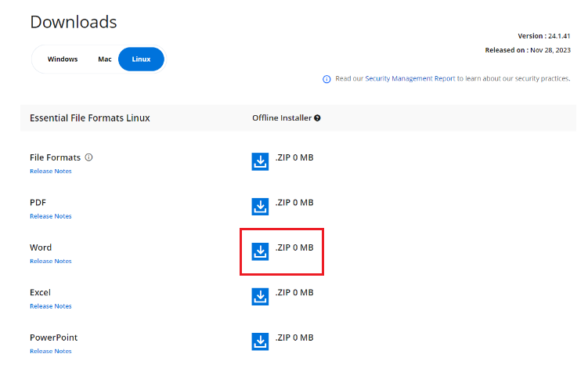Download the Word offline installer ZIP

click(260, 251)
